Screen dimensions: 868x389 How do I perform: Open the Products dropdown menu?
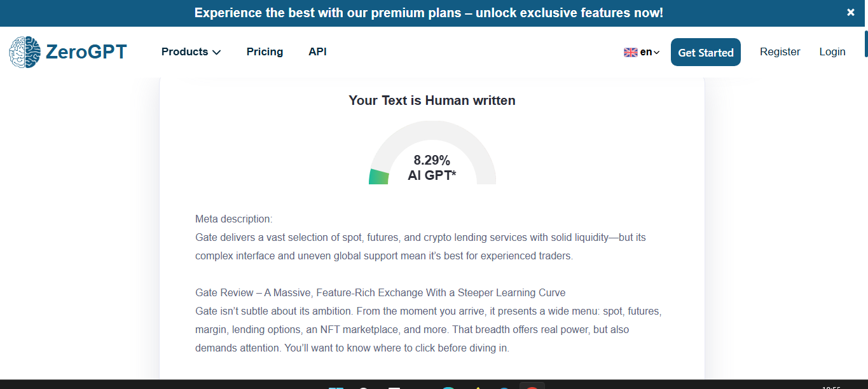191,52
